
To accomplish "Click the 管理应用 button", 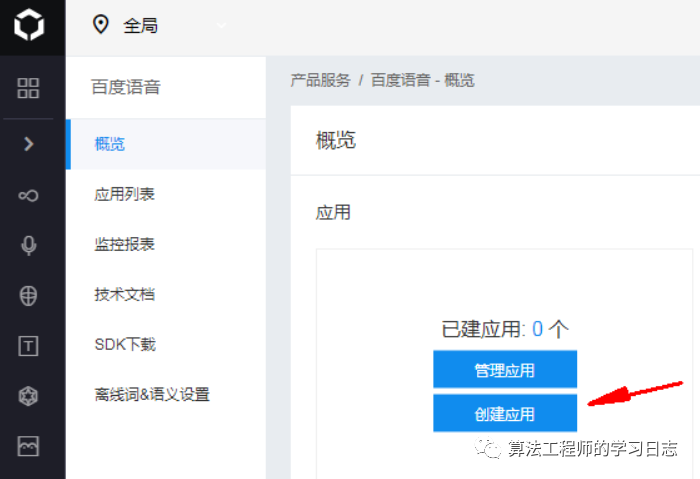I will [x=505, y=370].
